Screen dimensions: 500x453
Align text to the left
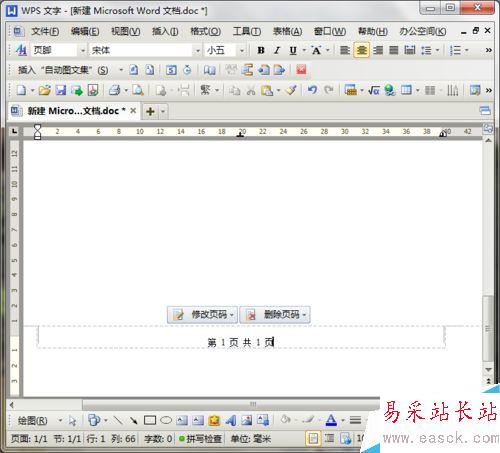pos(344,50)
